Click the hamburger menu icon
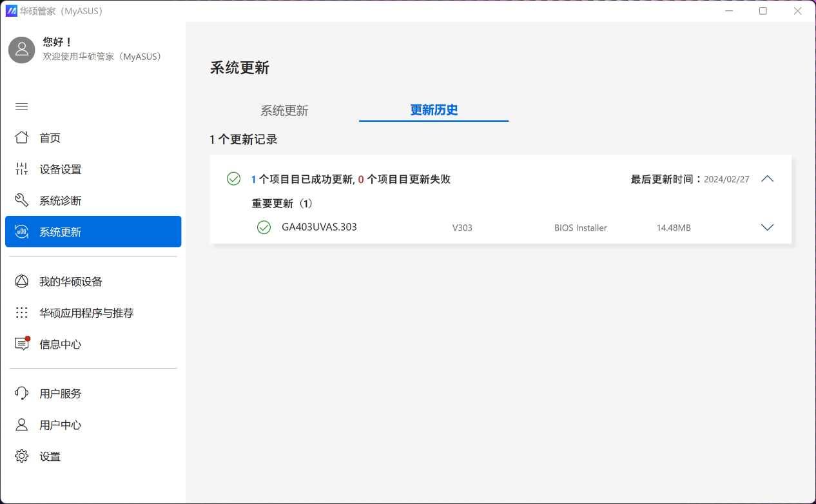This screenshot has width=816, height=504. click(x=21, y=106)
